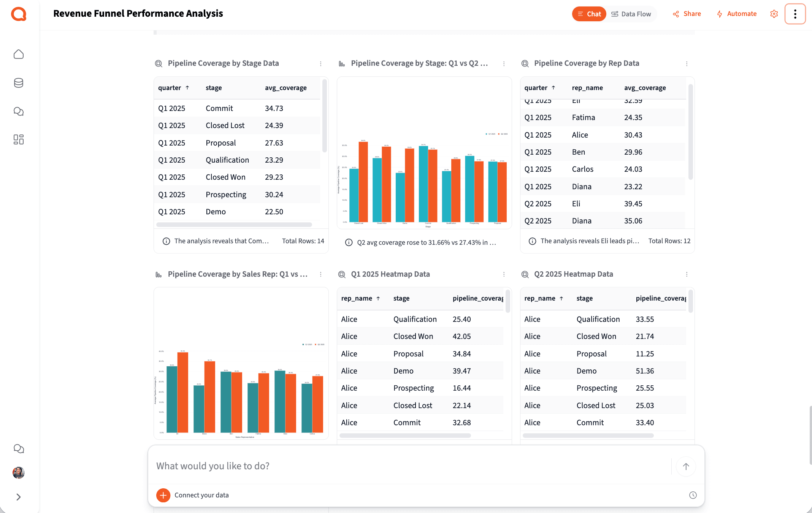Click the What would you like to do field
The image size is (812, 513).
click(342, 466)
